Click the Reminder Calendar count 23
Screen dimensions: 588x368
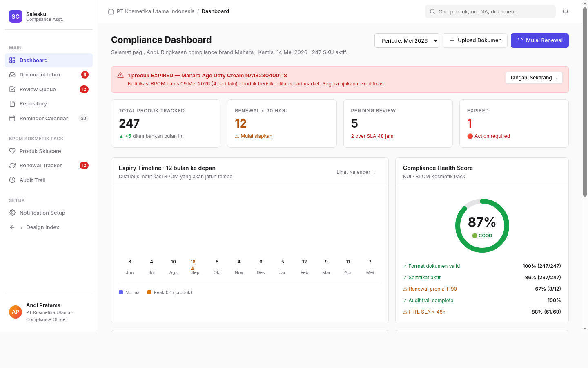click(x=84, y=118)
